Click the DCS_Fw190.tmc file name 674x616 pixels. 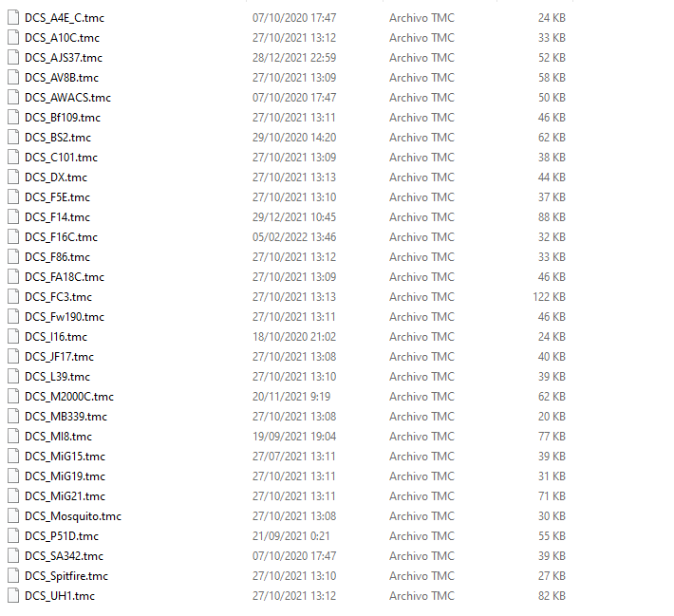tap(65, 317)
